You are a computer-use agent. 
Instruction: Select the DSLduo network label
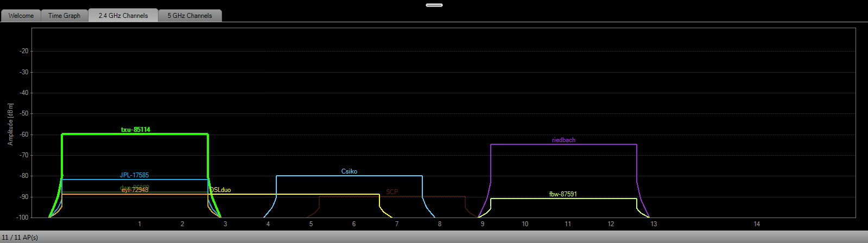tap(220, 190)
